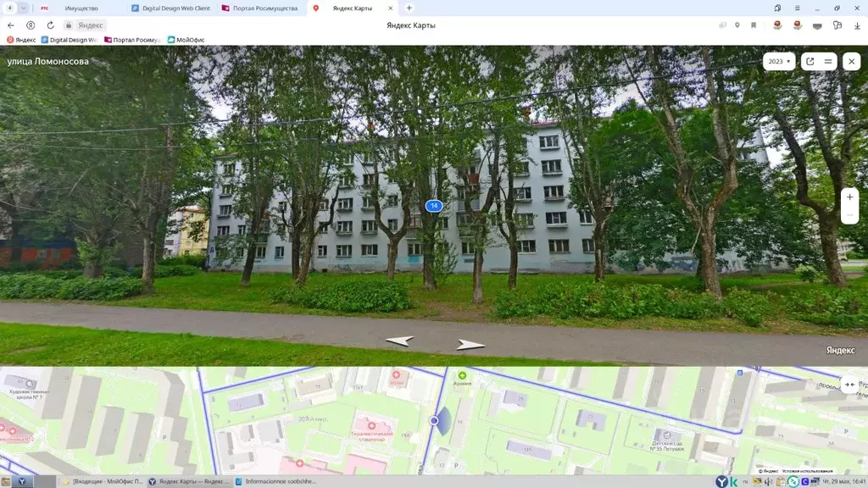The height and width of the screenshot is (488, 868).
Task: Open the browser bookmarks panel icon
Action: coord(777,8)
